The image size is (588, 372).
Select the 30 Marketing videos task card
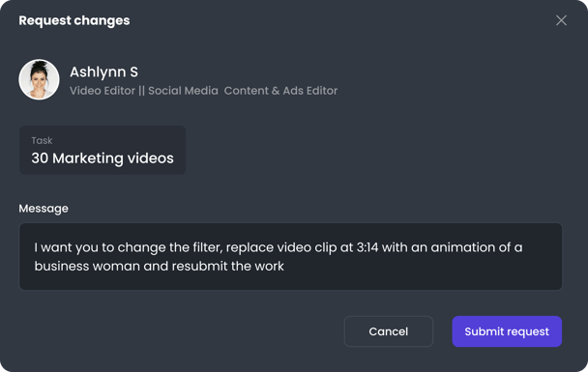tap(103, 150)
